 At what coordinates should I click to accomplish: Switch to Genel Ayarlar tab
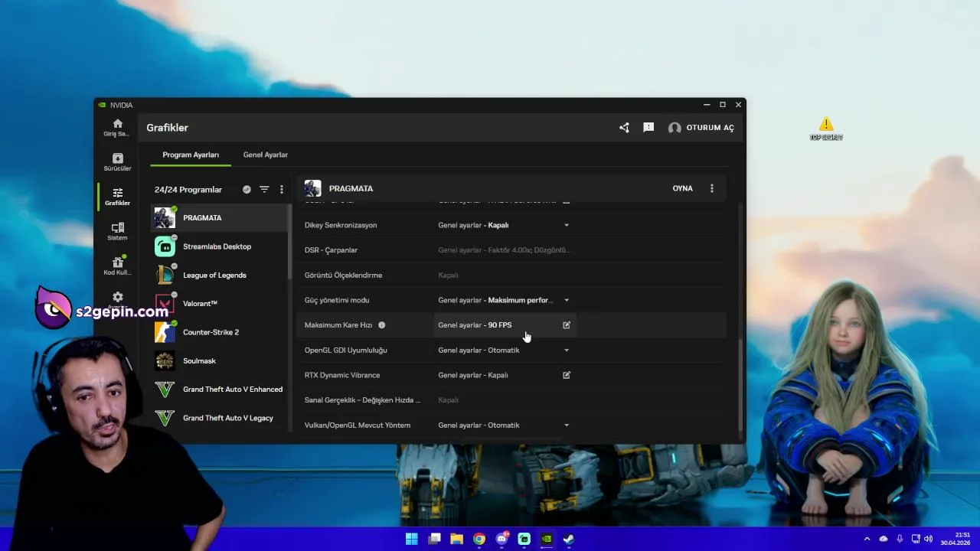coord(266,155)
